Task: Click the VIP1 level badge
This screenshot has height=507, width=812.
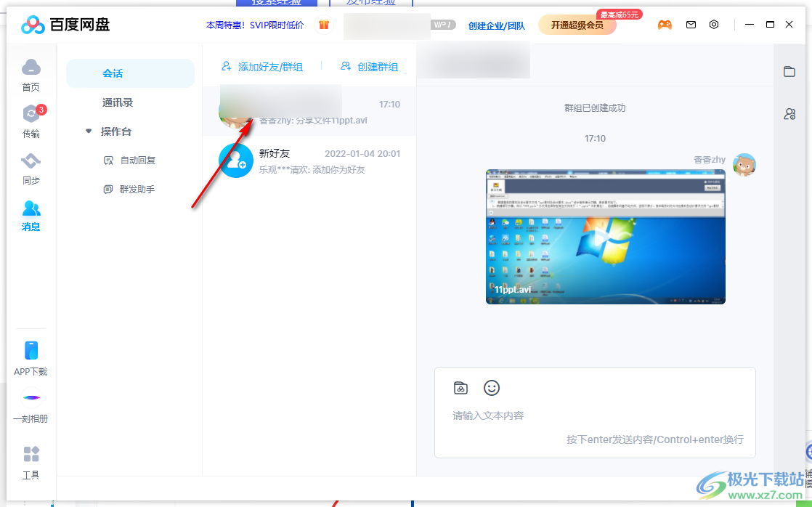Action: click(443, 25)
